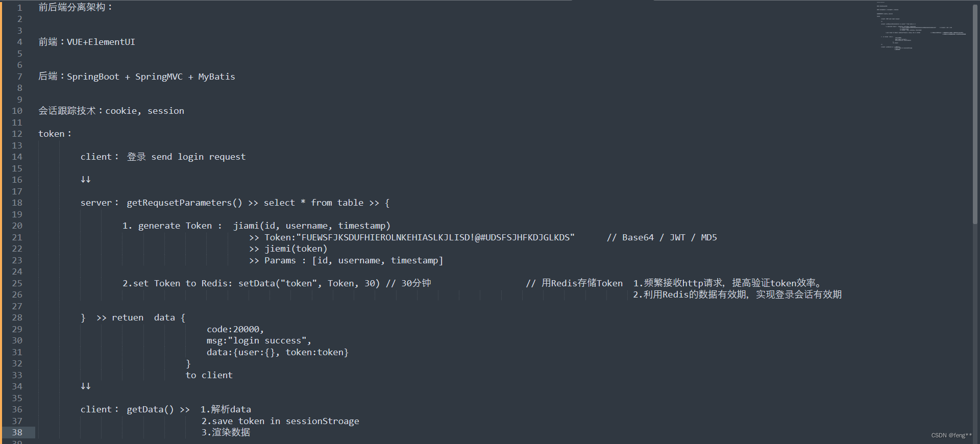Click 'code:20000,' on line 29

click(235, 329)
